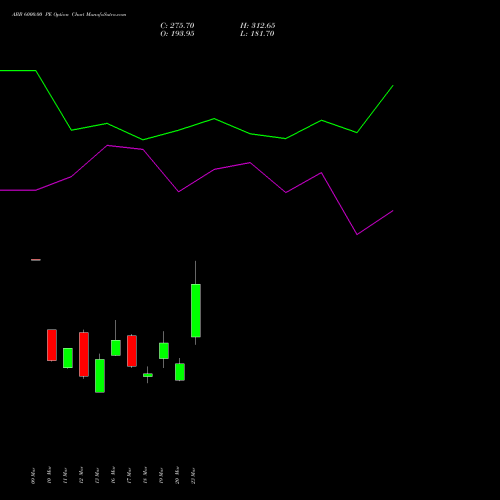Viewport: 500px width, 500px height.
Task: Click the closing price C: 275.70 value
Action: (177, 26)
